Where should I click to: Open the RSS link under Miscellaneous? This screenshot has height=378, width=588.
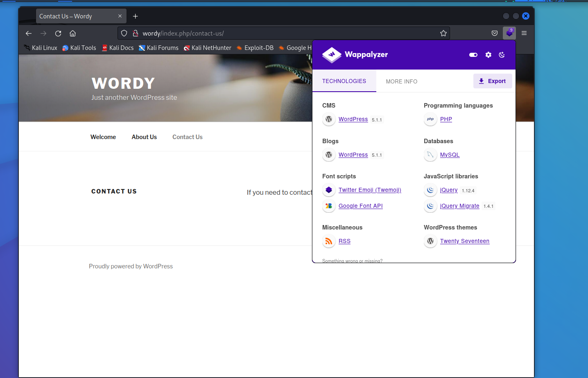pyautogui.click(x=344, y=241)
